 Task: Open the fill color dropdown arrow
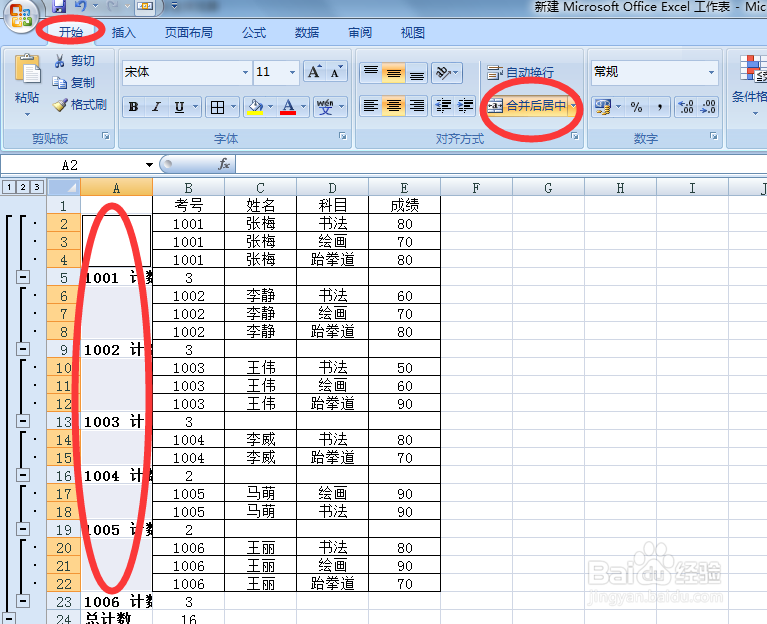pos(271,107)
